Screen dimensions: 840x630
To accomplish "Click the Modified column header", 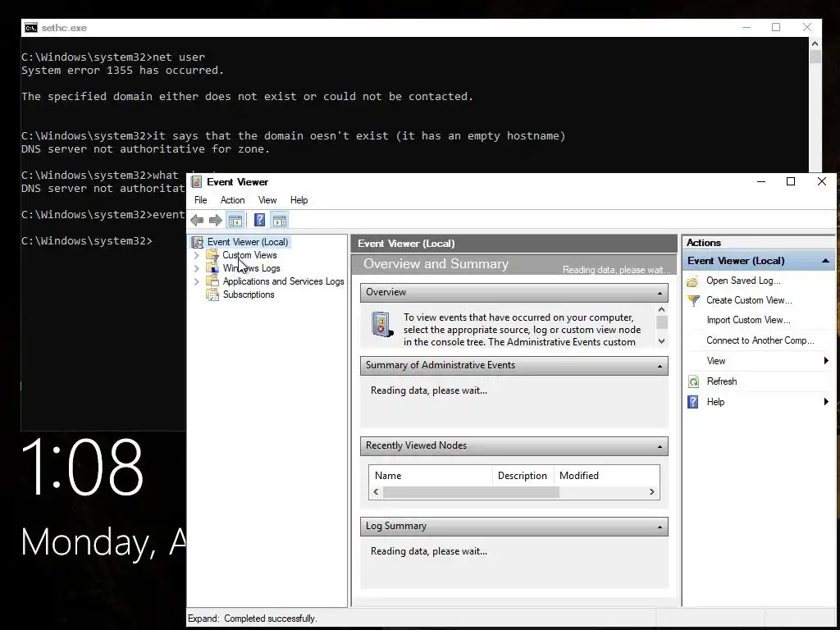I will click(606, 476).
